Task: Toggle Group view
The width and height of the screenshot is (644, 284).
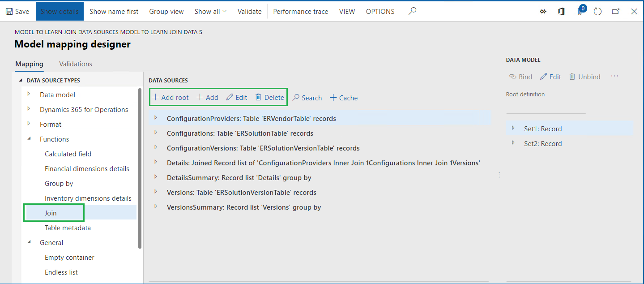Action: point(166,12)
